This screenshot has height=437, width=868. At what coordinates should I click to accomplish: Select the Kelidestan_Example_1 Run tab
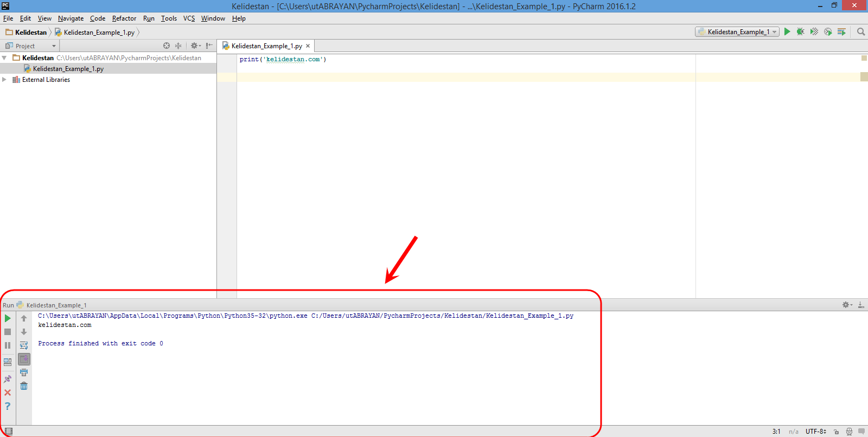pyautogui.click(x=52, y=305)
